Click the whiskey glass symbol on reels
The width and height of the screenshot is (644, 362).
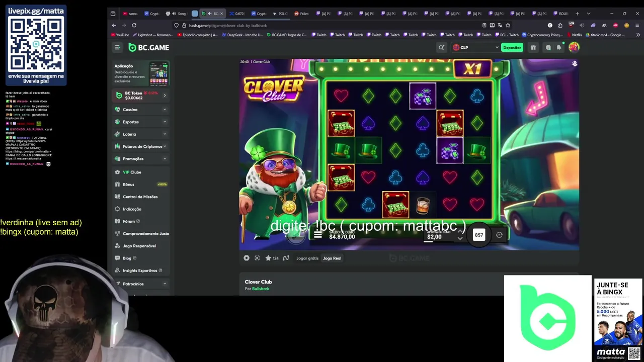tap(423, 205)
